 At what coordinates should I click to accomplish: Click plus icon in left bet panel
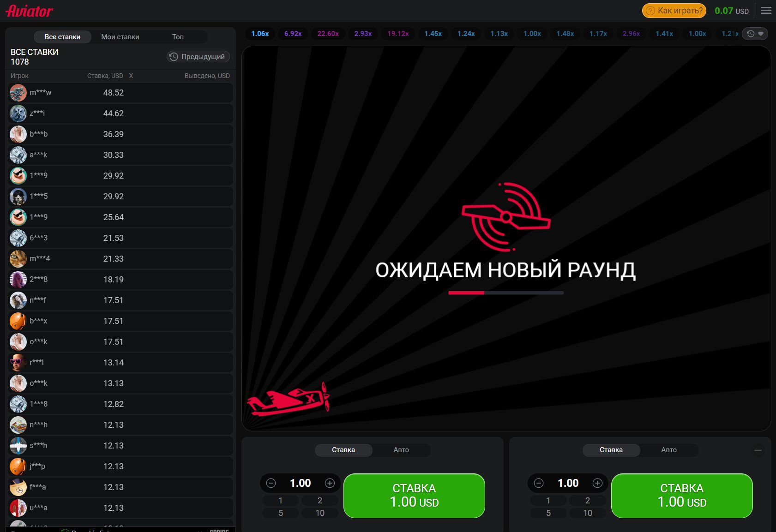click(x=330, y=483)
